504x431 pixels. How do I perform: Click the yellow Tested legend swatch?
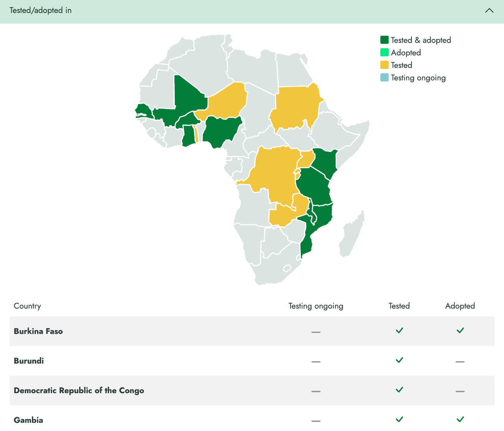[x=384, y=65]
